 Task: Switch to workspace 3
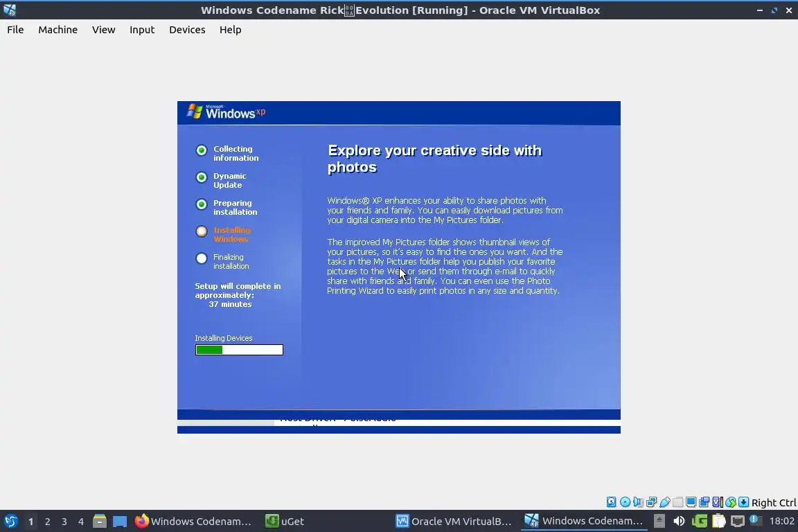tap(64, 522)
